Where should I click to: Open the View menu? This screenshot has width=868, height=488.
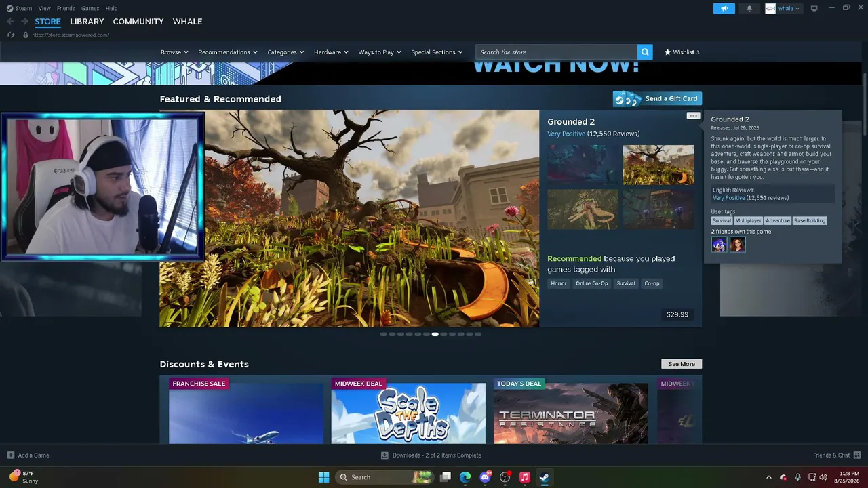[44, 8]
